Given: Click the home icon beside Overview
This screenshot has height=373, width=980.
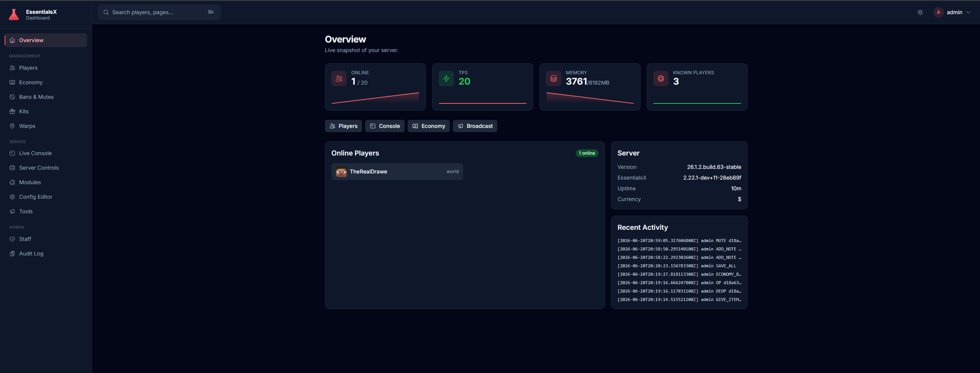Looking at the screenshot, I should 12,40.
